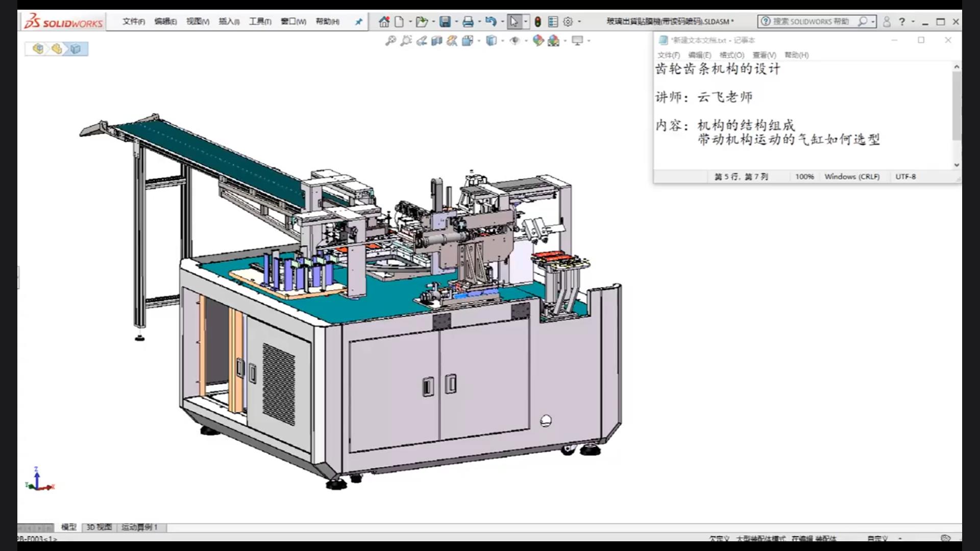Save the assembly with the floppy disk icon
The width and height of the screenshot is (980, 551).
point(445,21)
